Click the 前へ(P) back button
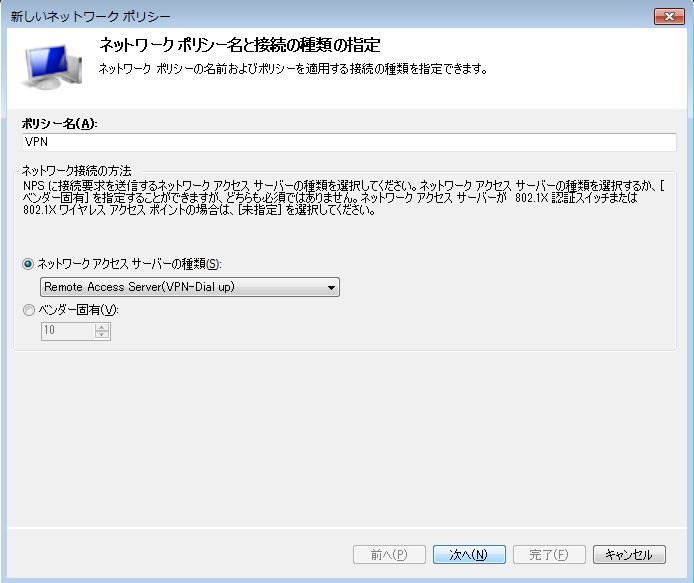 [389, 554]
